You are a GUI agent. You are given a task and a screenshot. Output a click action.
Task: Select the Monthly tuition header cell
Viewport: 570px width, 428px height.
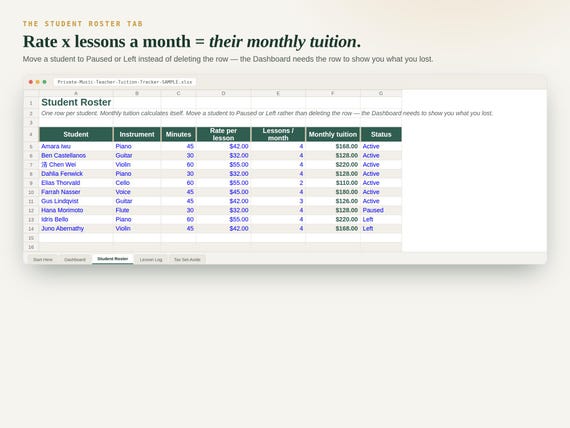pyautogui.click(x=333, y=134)
